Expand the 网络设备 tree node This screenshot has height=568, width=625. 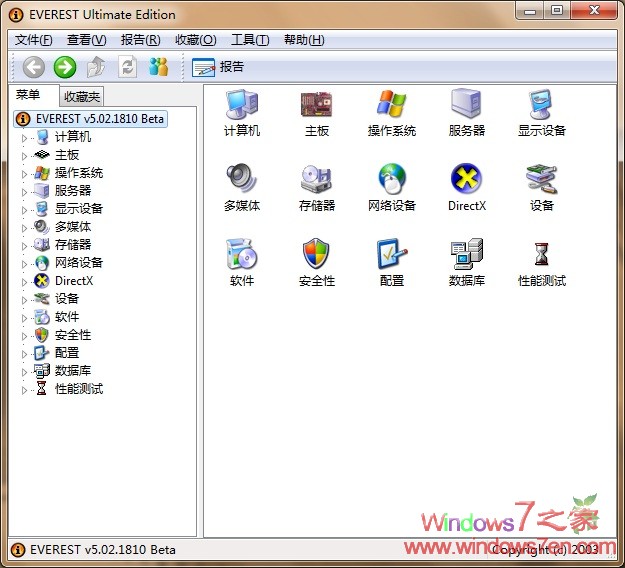(24, 264)
